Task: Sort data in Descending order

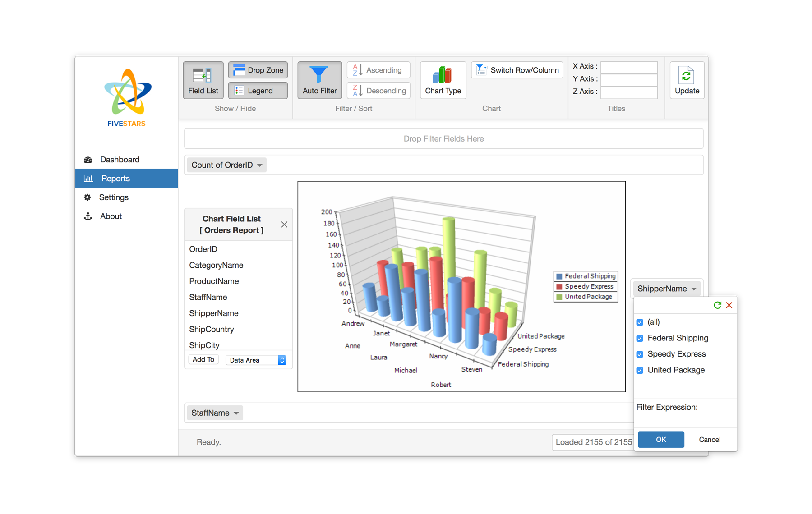Action: tap(378, 91)
